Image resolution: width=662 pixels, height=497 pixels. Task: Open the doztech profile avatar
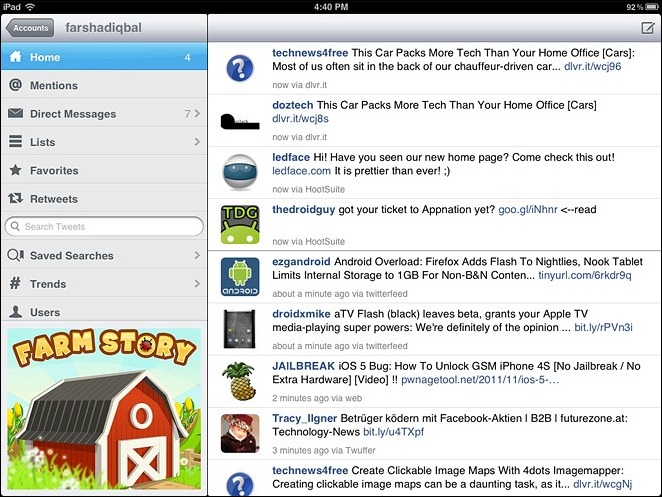tap(240, 121)
